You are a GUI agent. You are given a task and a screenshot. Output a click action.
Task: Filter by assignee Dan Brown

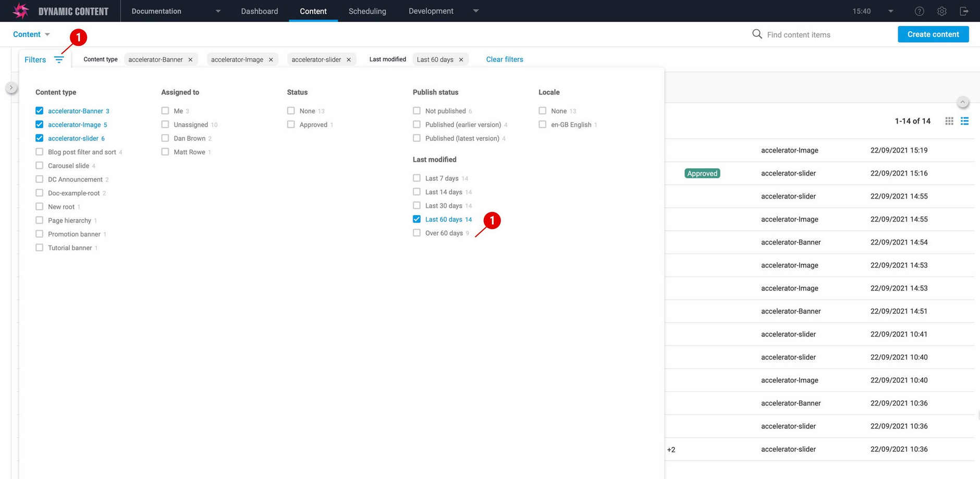[x=165, y=138]
